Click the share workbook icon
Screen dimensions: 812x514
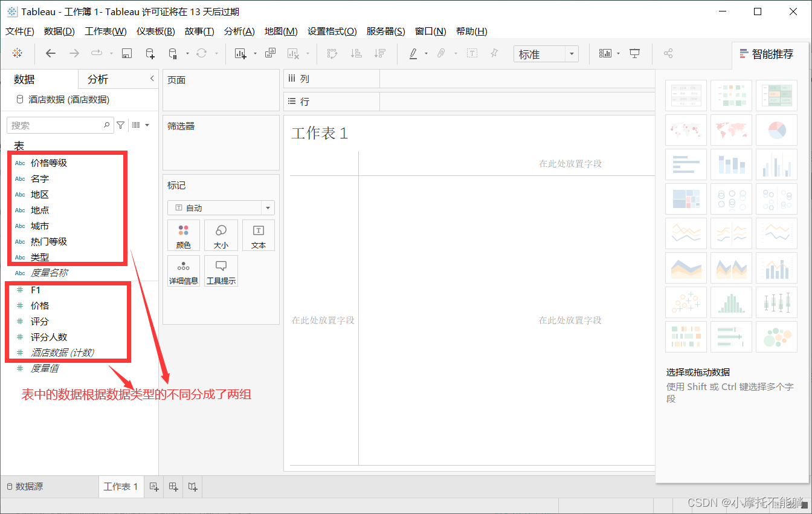668,53
